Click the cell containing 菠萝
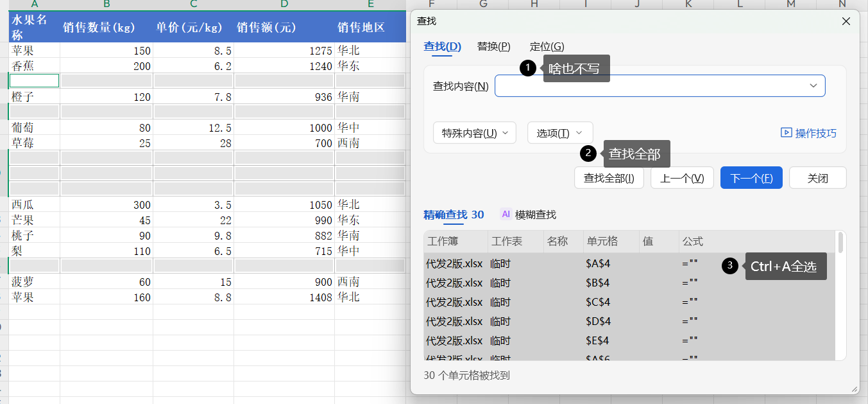Image resolution: width=868 pixels, height=404 pixels. coord(34,281)
